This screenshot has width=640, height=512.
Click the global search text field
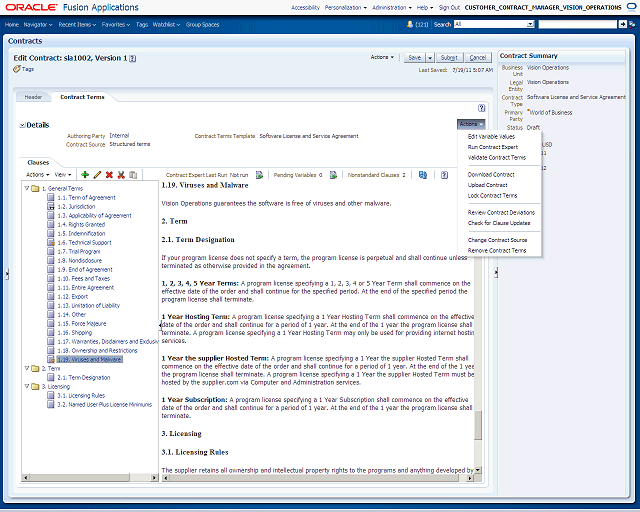(x=578, y=24)
